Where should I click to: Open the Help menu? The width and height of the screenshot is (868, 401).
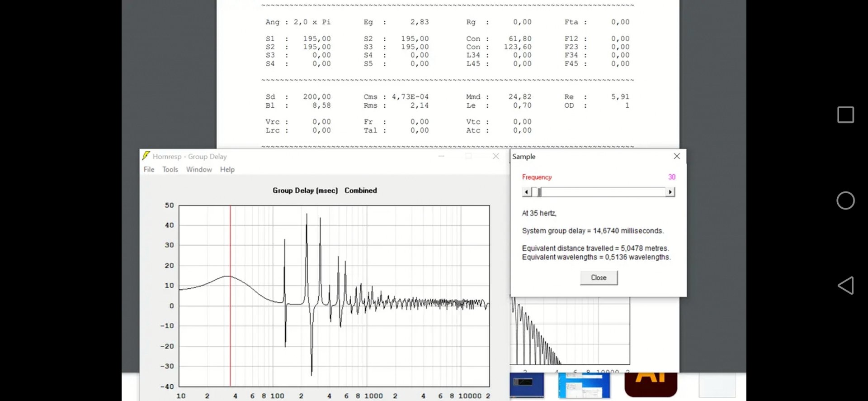(227, 169)
